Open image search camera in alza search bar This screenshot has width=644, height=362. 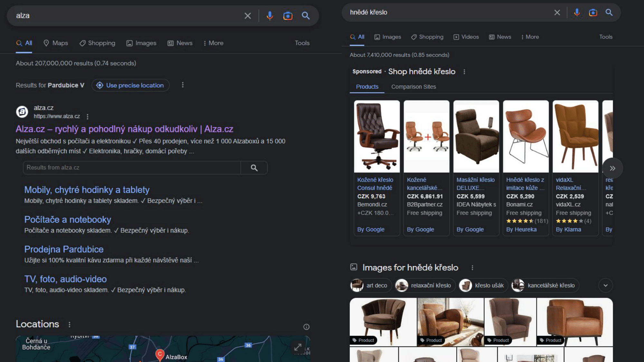[x=288, y=16]
